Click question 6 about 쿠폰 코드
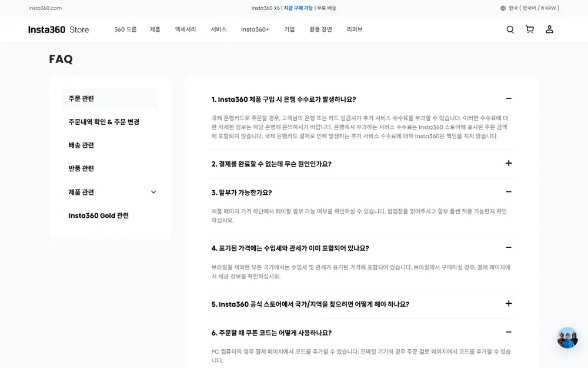 [x=272, y=333]
